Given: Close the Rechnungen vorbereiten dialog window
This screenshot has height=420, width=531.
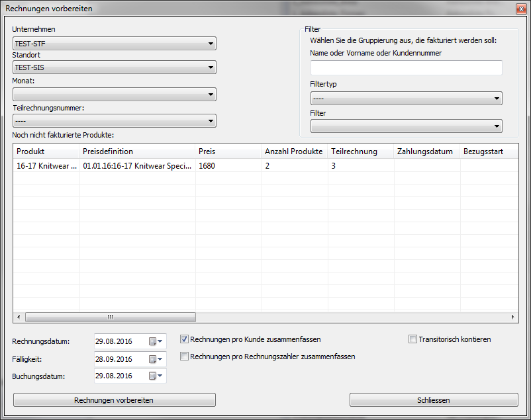Looking at the screenshot, I should [x=520, y=9].
